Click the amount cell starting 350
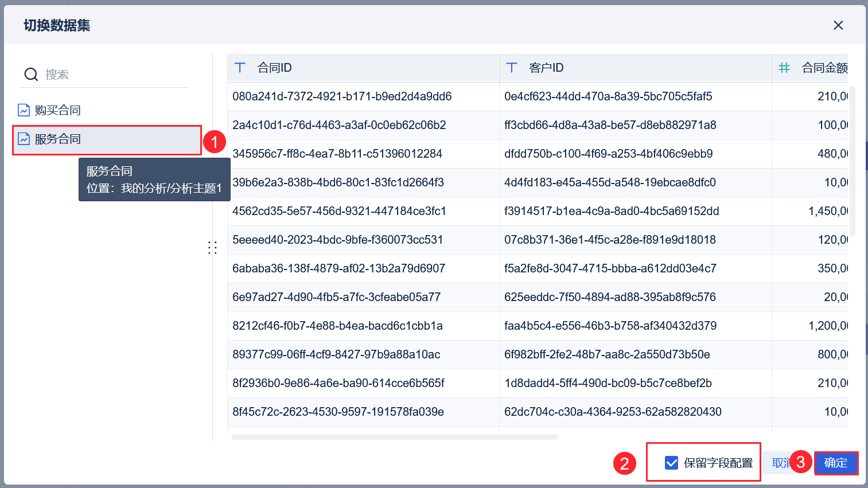The width and height of the screenshot is (868, 488). [810, 268]
